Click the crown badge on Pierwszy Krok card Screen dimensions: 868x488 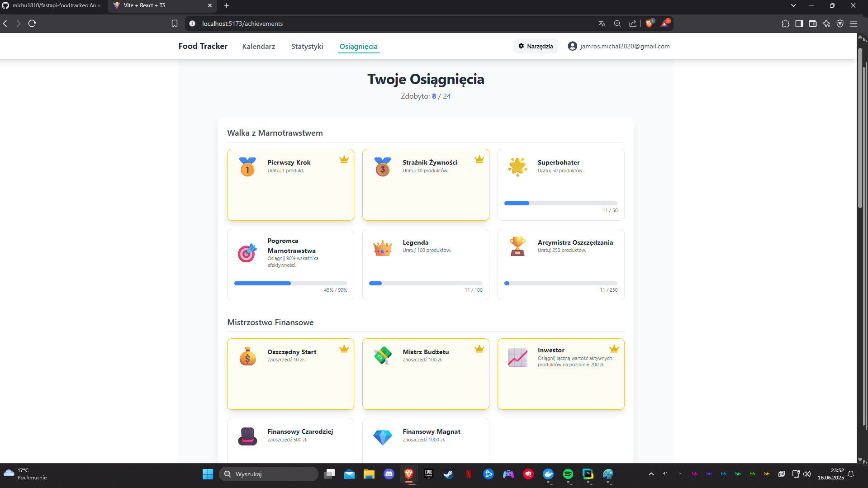[344, 159]
